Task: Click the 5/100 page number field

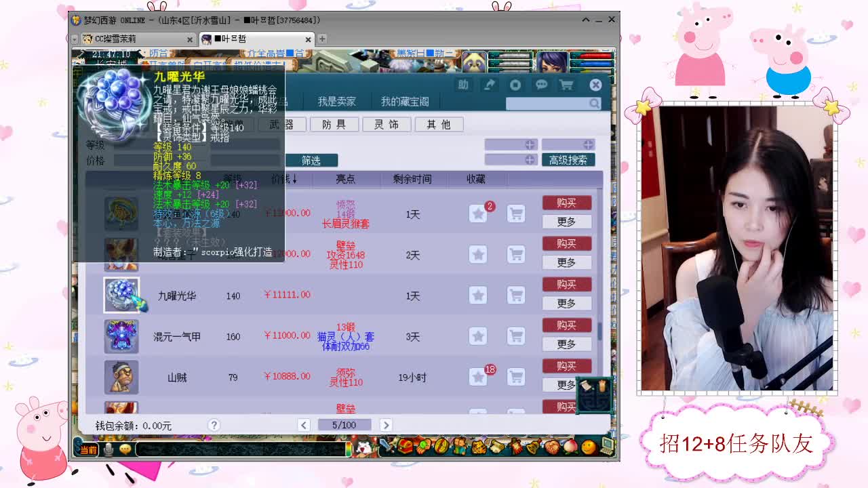Action: click(x=344, y=425)
